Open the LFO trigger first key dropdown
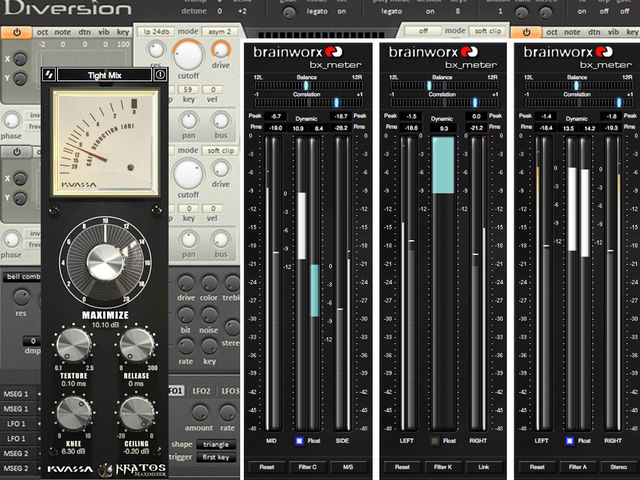The width and height of the screenshot is (640, 480). tap(216, 458)
